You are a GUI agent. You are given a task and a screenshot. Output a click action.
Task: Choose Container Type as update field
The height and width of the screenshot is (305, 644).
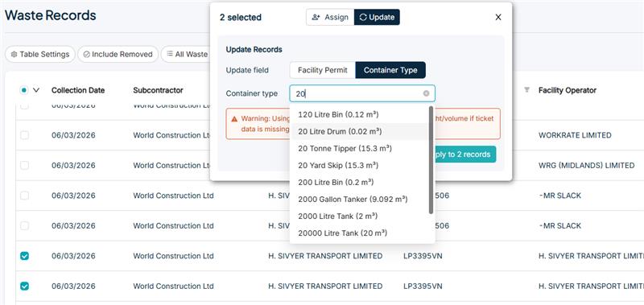(x=390, y=70)
